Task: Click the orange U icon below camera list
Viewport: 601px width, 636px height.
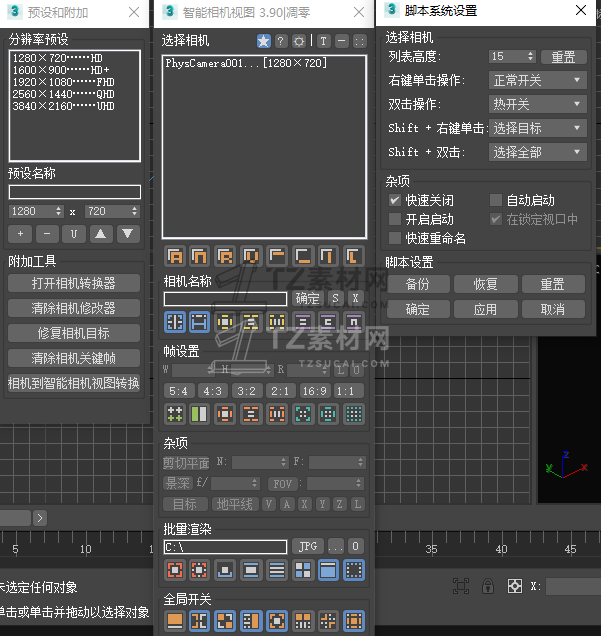Action: coord(251,256)
